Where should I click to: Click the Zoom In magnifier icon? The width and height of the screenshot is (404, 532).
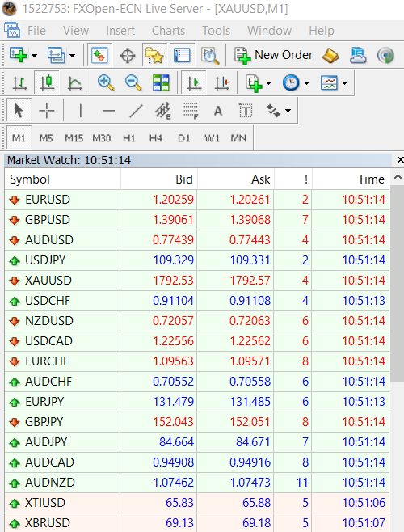point(106,82)
